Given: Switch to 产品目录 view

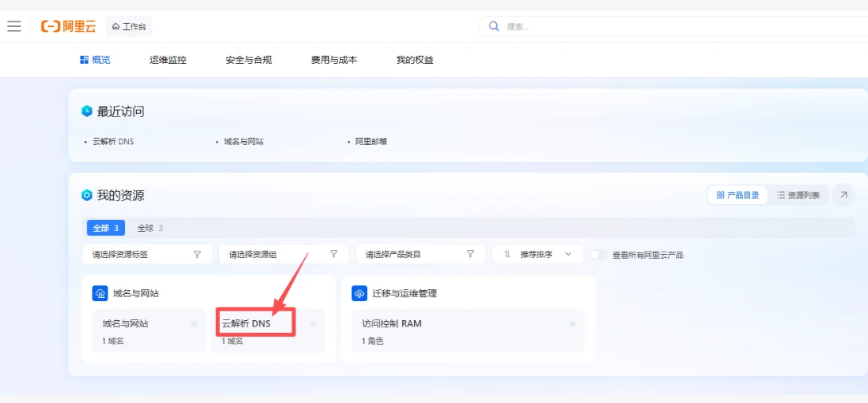Looking at the screenshot, I should [x=738, y=195].
